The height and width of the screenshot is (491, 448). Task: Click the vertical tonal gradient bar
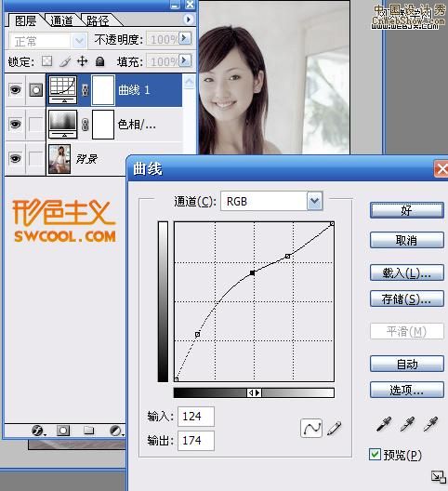[x=163, y=301]
